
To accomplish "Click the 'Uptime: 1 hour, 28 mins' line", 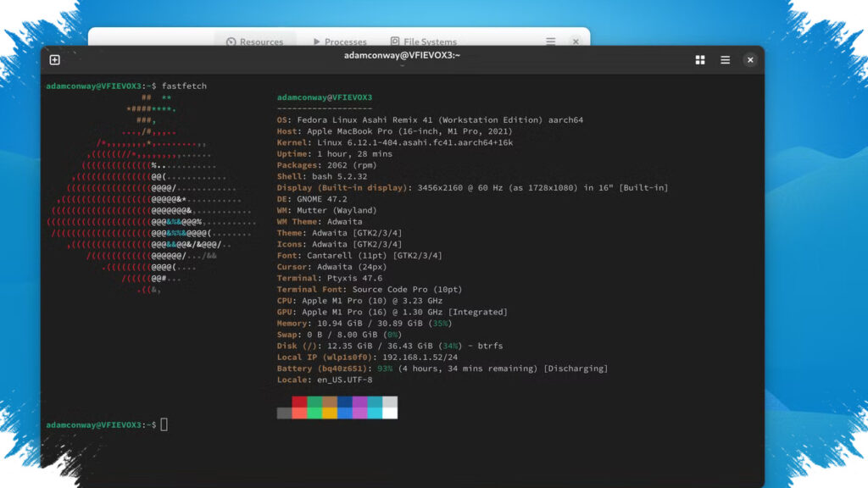I will pyautogui.click(x=334, y=154).
